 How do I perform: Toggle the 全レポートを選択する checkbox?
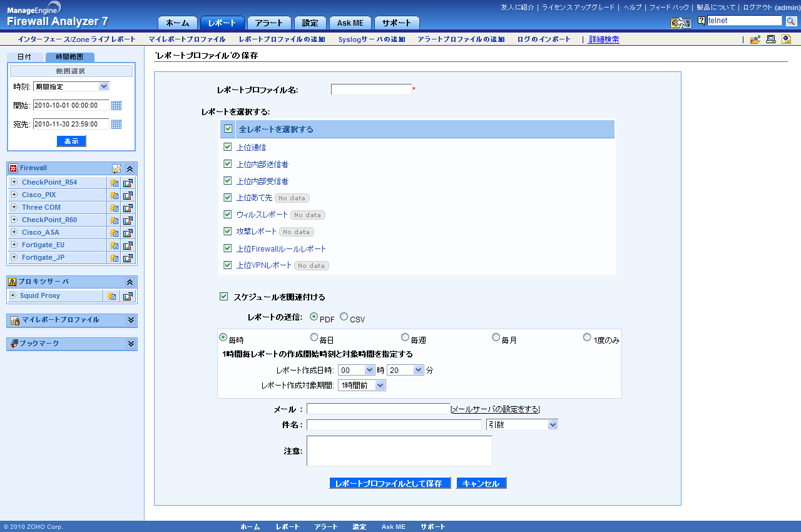click(228, 129)
